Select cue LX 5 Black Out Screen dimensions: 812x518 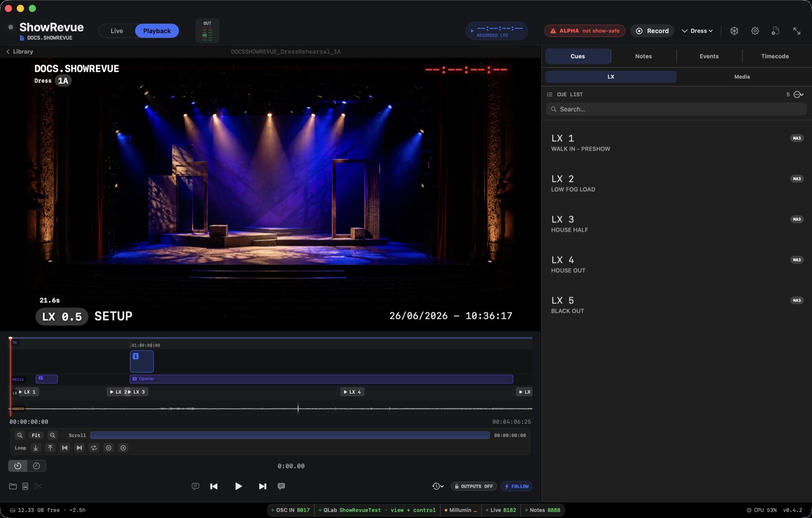[677, 305]
